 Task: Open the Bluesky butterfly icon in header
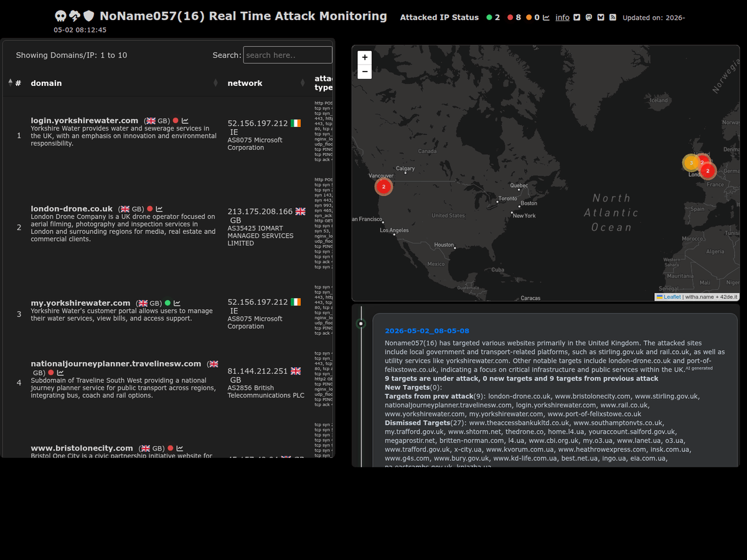(x=601, y=17)
